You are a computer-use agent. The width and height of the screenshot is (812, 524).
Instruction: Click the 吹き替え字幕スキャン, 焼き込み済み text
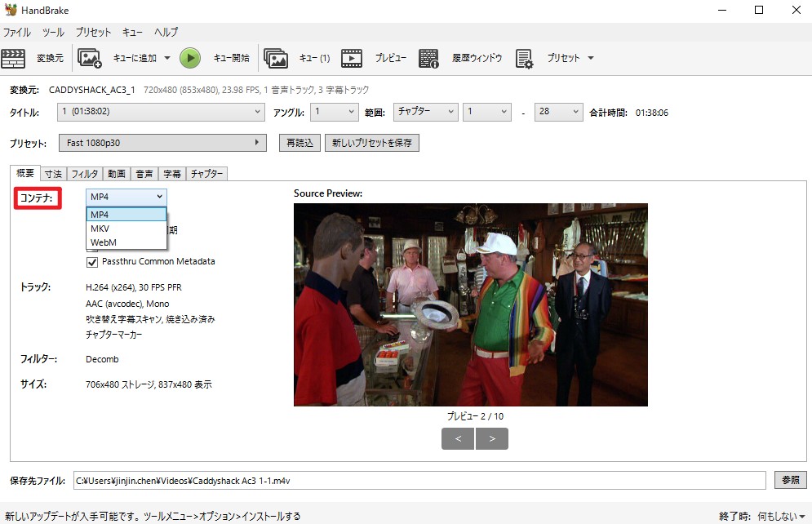[x=150, y=319]
